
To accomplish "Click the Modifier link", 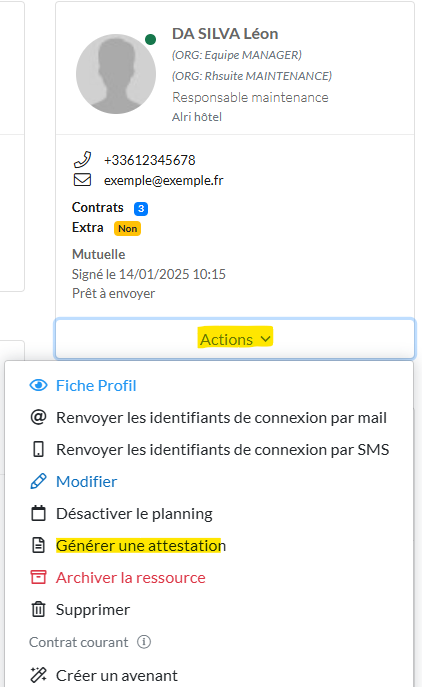I will click(x=86, y=482).
